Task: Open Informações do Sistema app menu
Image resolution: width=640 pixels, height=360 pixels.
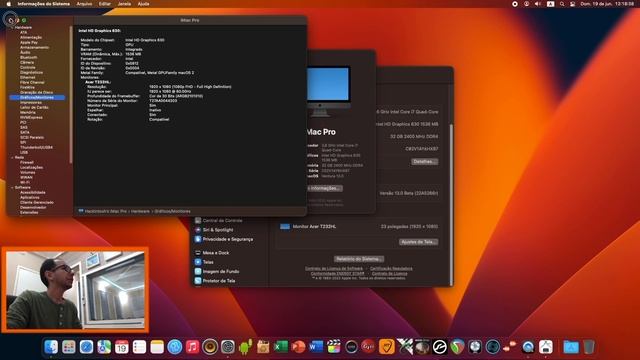Action: [44, 4]
